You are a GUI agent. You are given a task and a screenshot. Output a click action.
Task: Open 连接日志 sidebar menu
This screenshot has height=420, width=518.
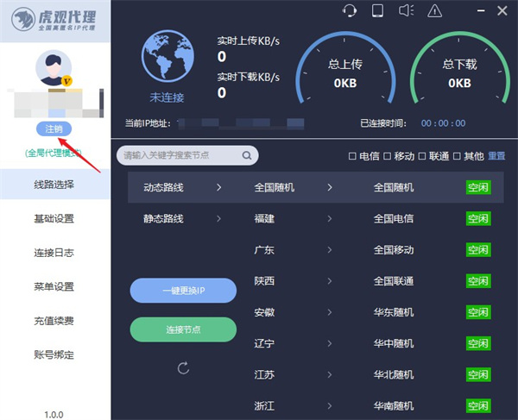click(55, 253)
